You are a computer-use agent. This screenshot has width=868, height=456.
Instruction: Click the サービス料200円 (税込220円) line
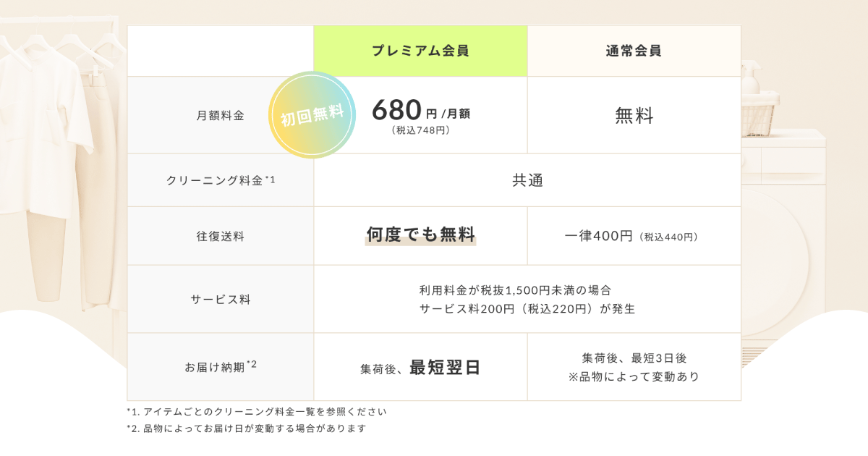(527, 308)
